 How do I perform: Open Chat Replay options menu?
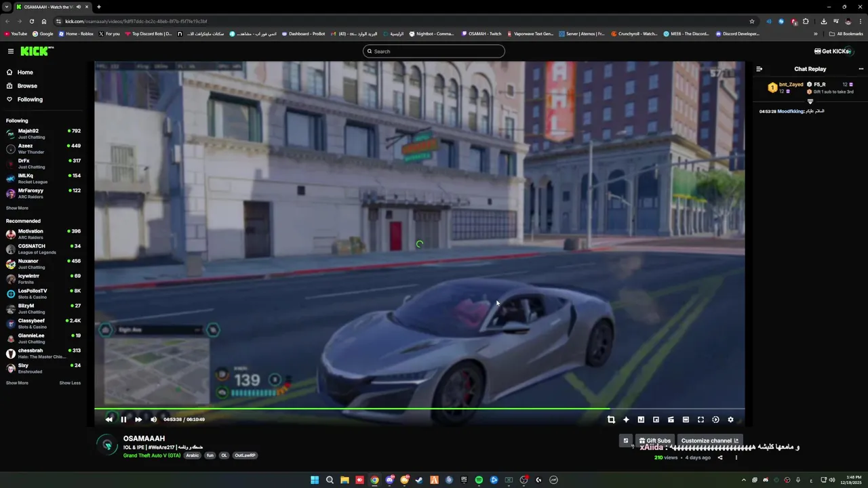coord(861,68)
